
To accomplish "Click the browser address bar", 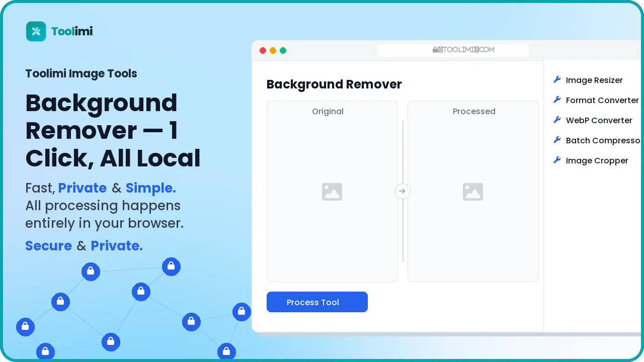I will [x=453, y=50].
